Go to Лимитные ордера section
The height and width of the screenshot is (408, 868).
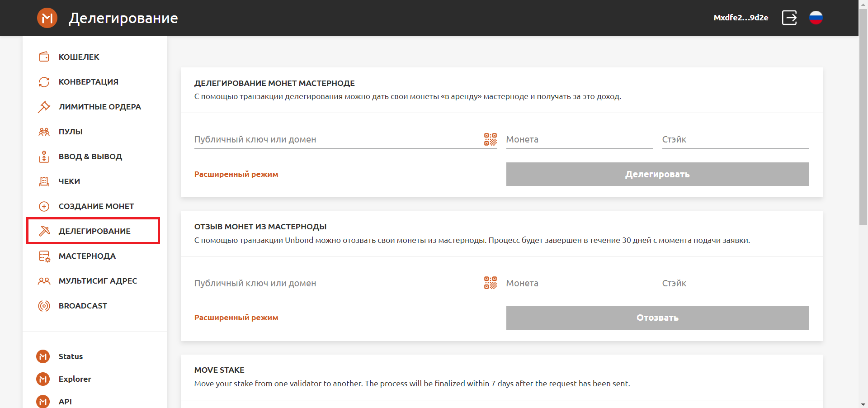99,107
